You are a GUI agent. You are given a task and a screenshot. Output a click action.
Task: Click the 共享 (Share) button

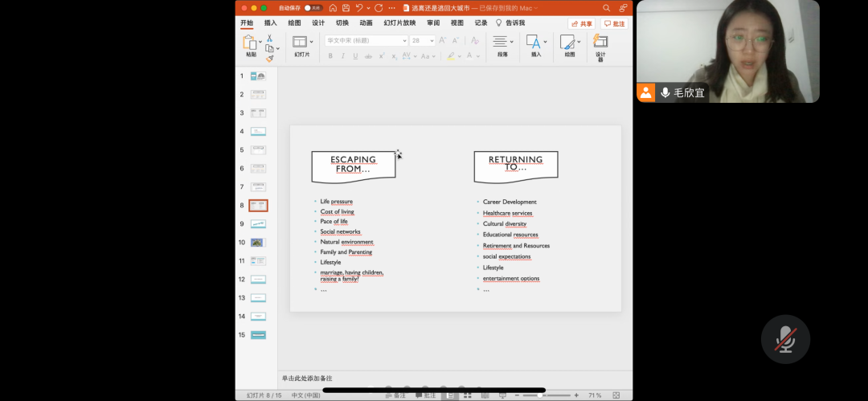click(581, 24)
